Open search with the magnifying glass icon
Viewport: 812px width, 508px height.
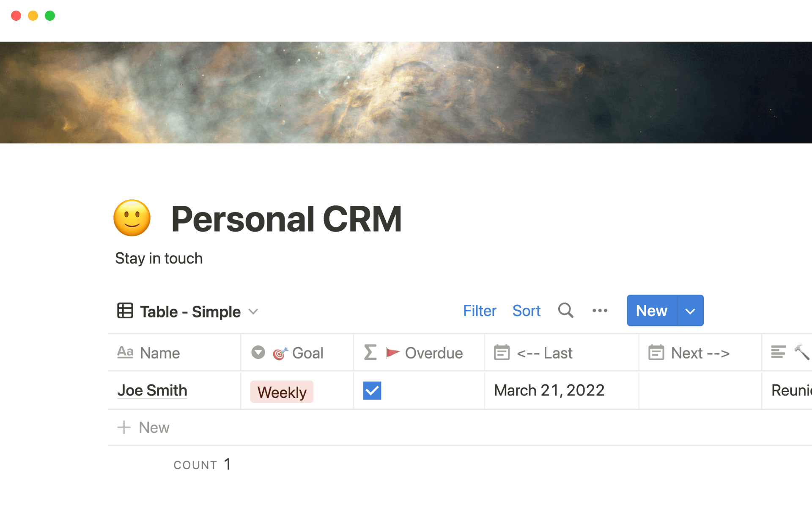(x=565, y=311)
